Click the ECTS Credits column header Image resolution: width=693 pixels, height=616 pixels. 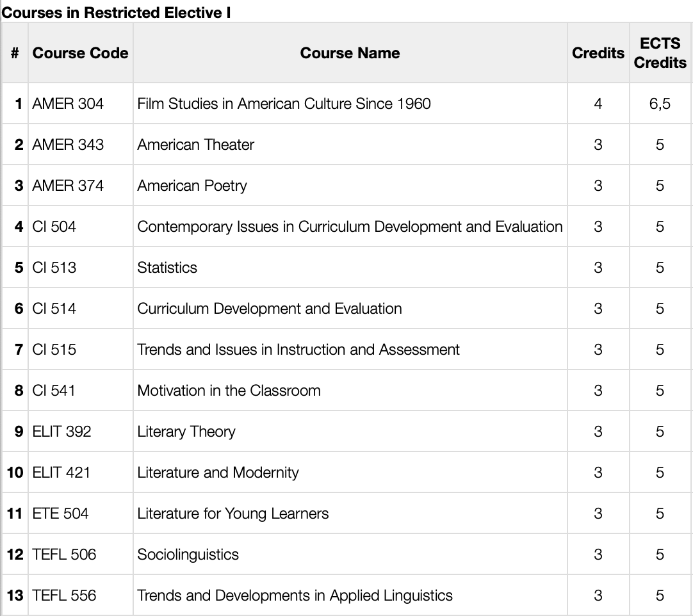pyautogui.click(x=660, y=53)
